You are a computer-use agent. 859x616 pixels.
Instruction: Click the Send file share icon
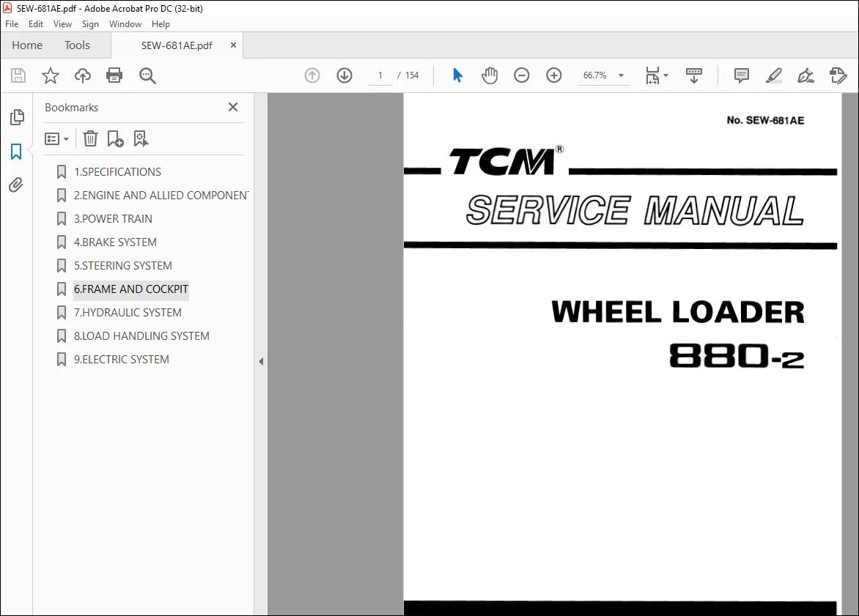pos(838,75)
